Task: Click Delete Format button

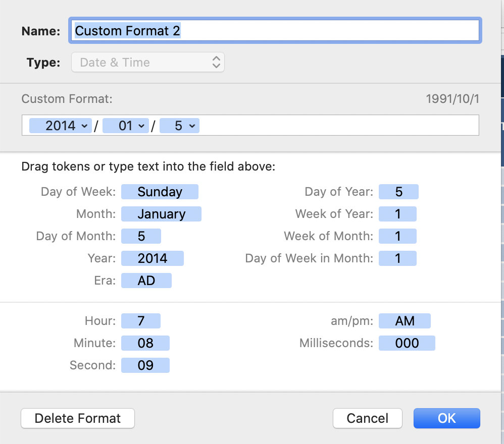Action: point(78,418)
